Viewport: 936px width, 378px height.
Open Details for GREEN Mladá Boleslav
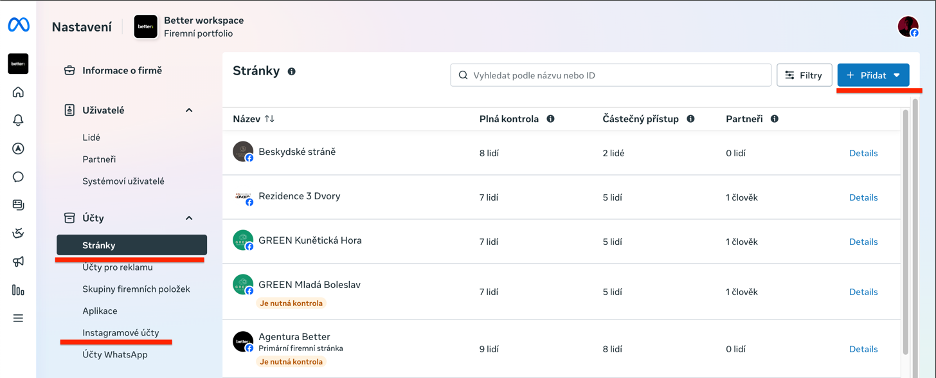click(863, 292)
